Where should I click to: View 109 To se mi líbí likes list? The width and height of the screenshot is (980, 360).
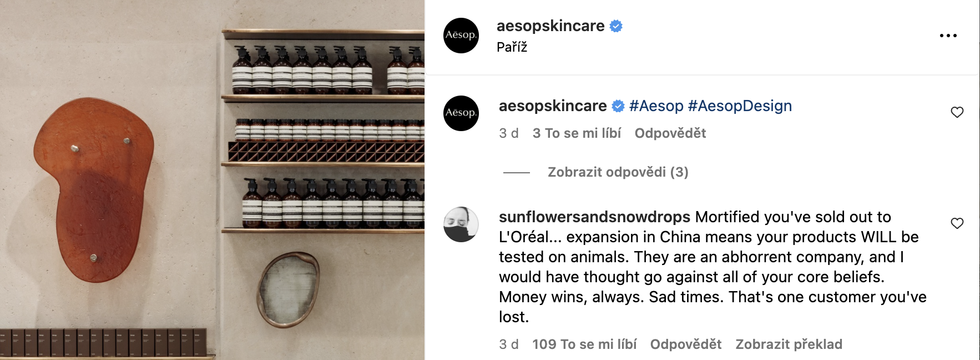point(584,344)
